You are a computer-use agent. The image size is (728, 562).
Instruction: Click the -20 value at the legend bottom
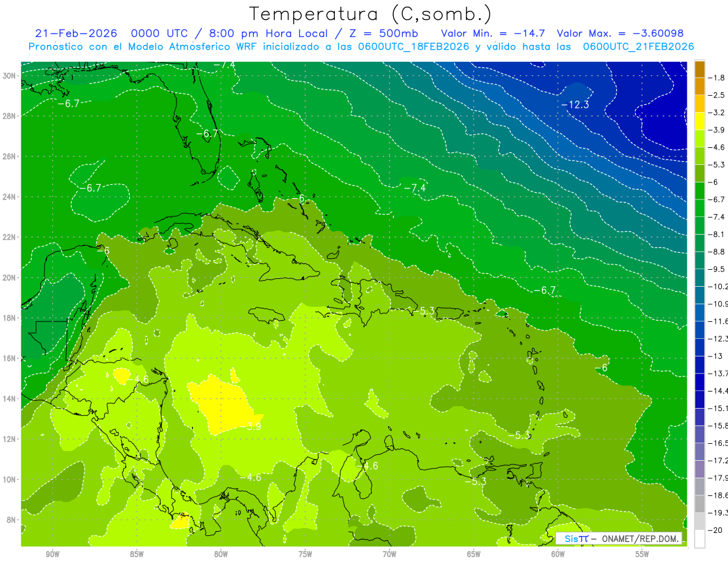[x=715, y=529]
